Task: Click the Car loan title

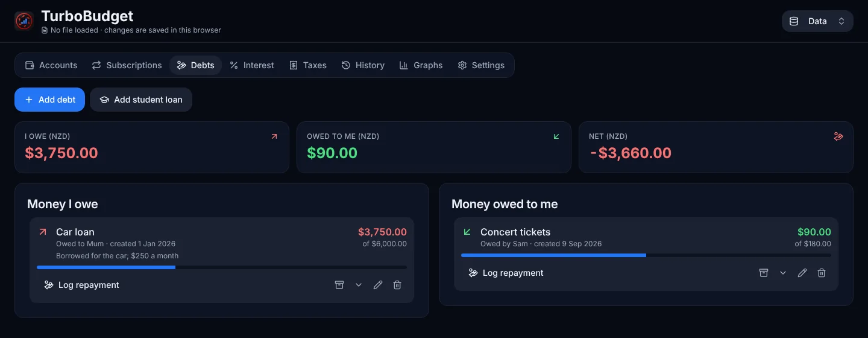Action: pos(75,232)
